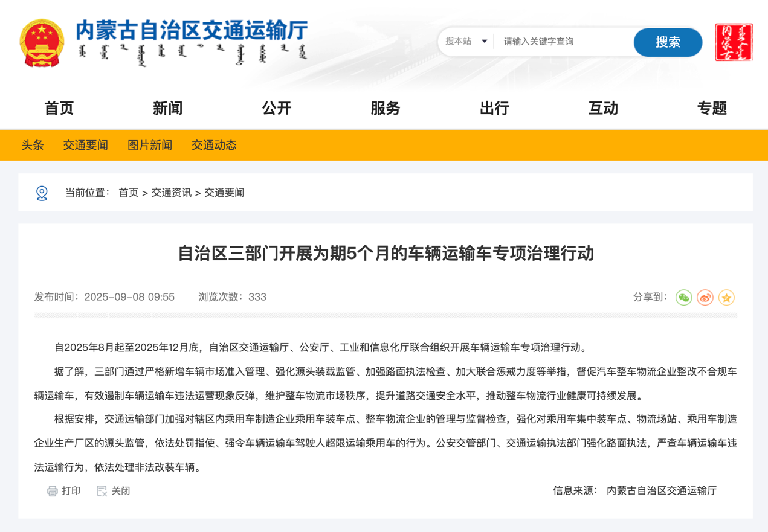This screenshot has height=532, width=768.
Task: Open the 新闻 menu in the navigation bar
Action: pos(168,108)
